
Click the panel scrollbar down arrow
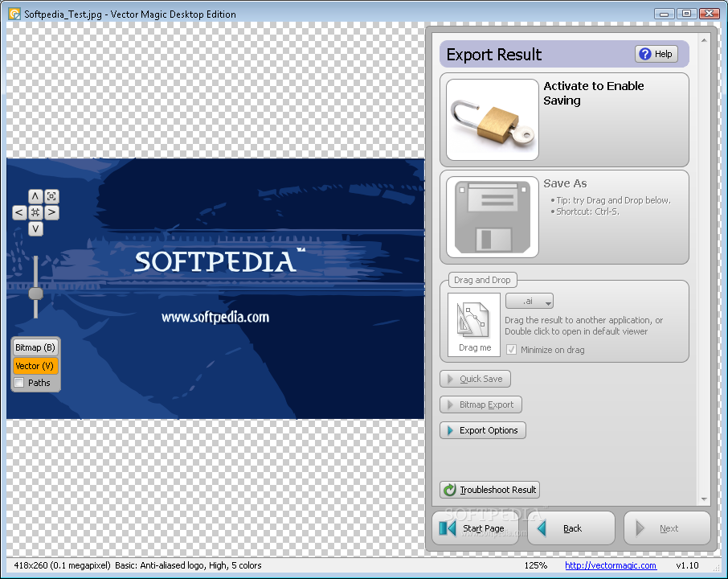coord(704,499)
